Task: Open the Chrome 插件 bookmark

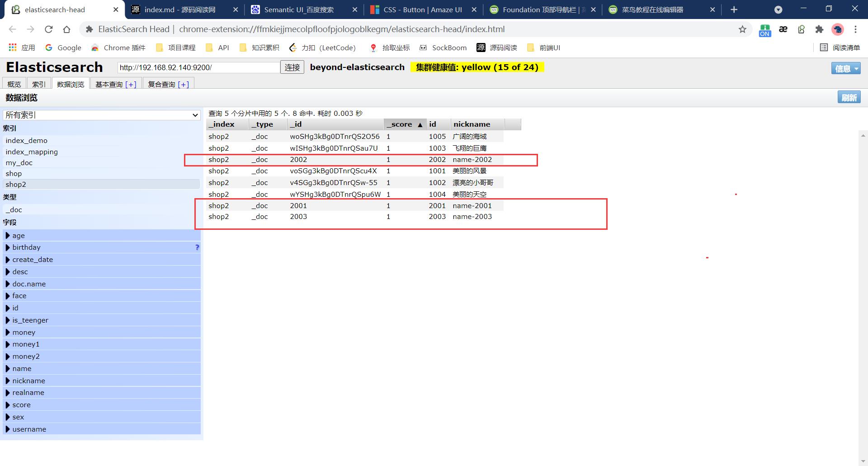Action: click(118, 48)
